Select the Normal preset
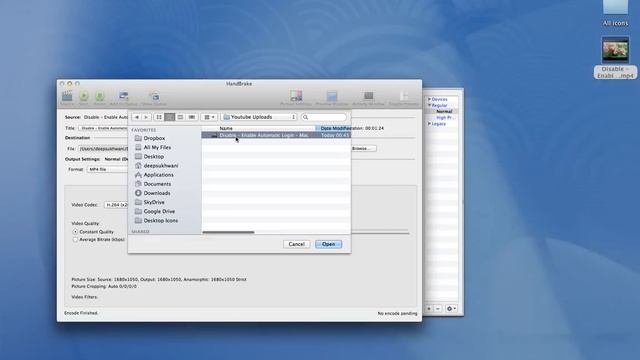 click(444, 111)
